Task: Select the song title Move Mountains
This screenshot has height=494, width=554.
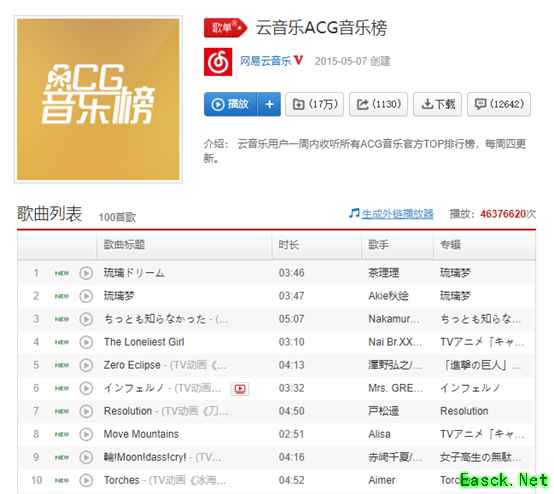Action: point(141,434)
